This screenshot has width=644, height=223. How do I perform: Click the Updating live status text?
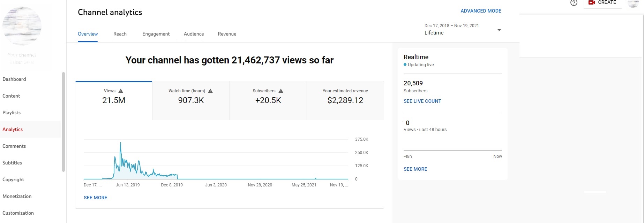[421, 65]
